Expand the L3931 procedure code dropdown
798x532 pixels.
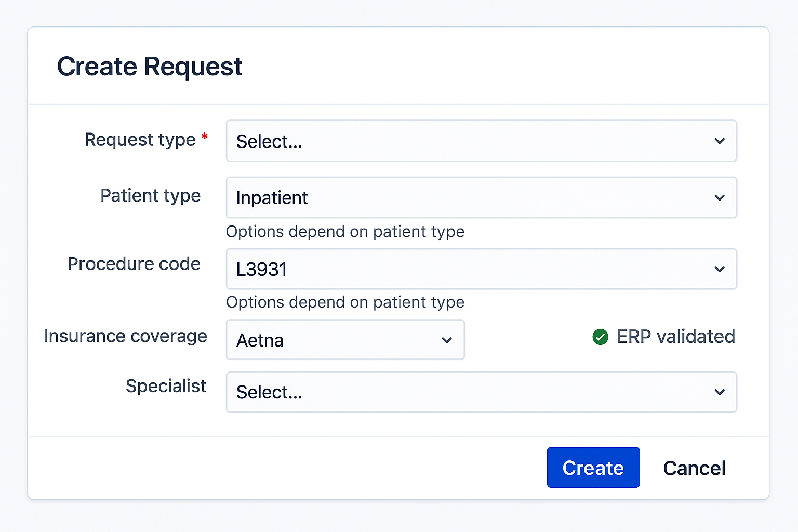point(468,269)
